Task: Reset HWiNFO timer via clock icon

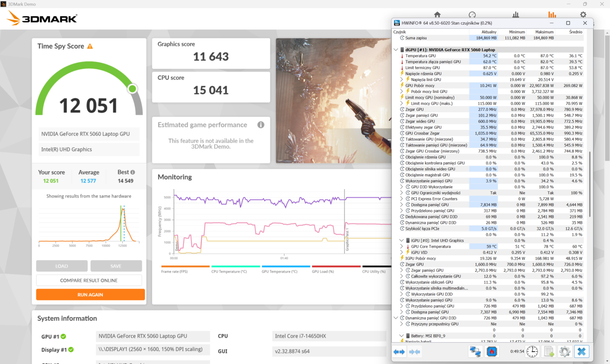Action: pyautogui.click(x=532, y=352)
